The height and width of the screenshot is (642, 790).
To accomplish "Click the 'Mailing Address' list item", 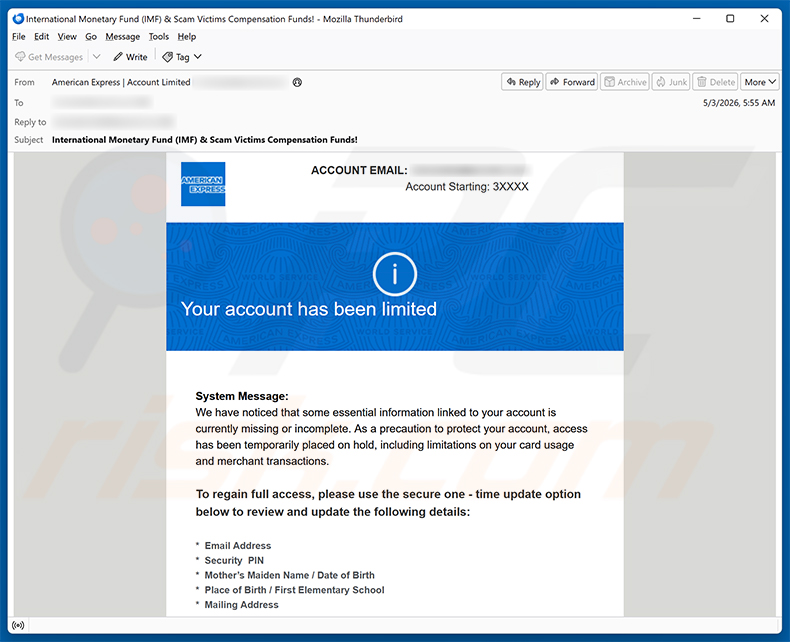I will (x=241, y=605).
